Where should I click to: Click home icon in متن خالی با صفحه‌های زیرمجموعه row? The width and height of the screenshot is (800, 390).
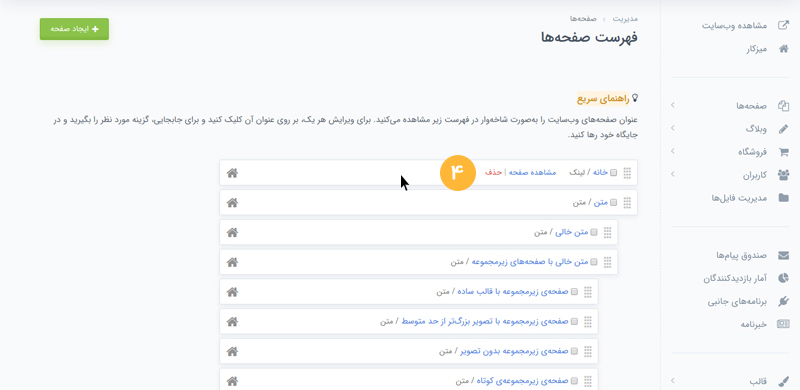(232, 262)
